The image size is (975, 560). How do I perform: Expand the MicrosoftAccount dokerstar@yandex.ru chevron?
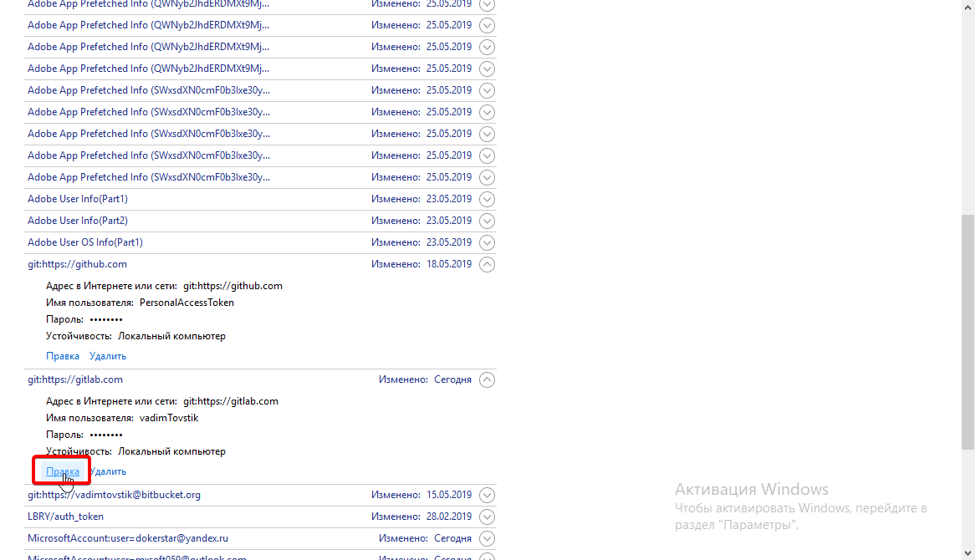point(487,538)
